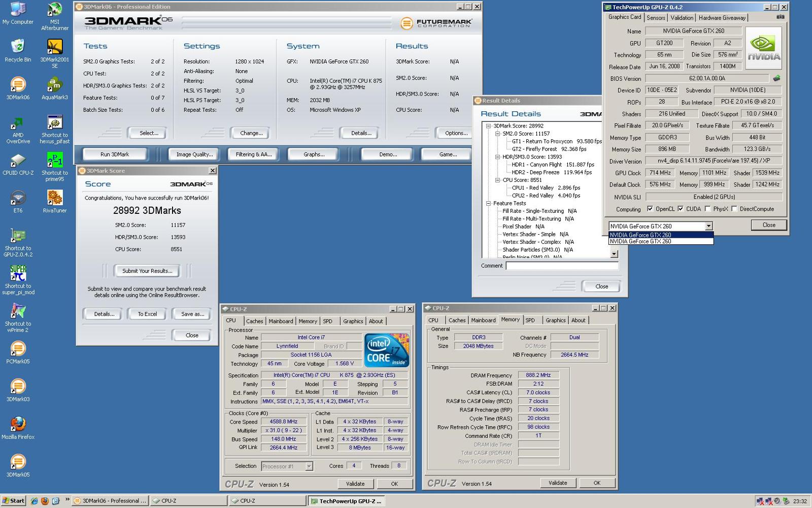This screenshot has height=508, width=812.
Task: Click Change settings button in 3DMark06
Action: (x=251, y=133)
